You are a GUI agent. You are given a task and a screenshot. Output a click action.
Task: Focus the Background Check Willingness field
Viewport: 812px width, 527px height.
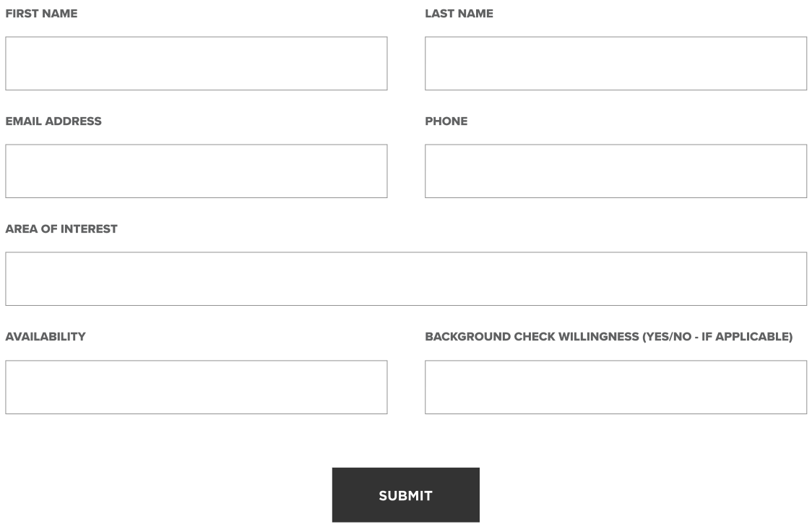(616, 387)
